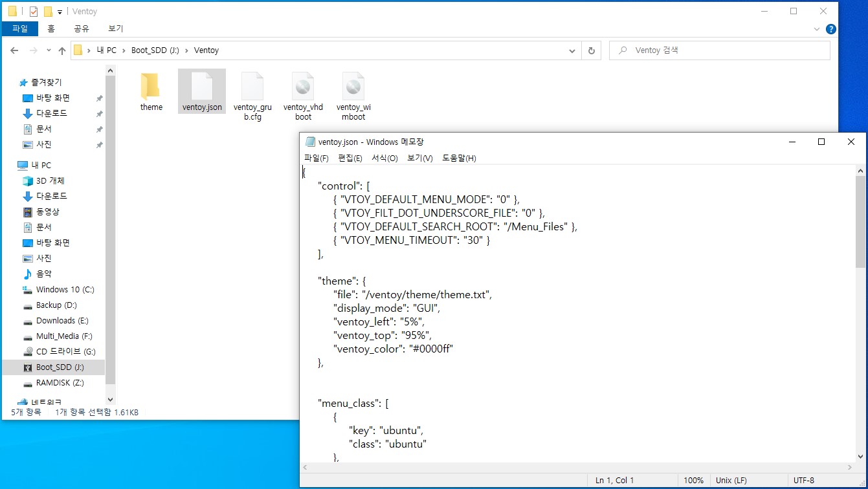
Task: Click the Ventoy 검색 search box
Action: click(719, 50)
